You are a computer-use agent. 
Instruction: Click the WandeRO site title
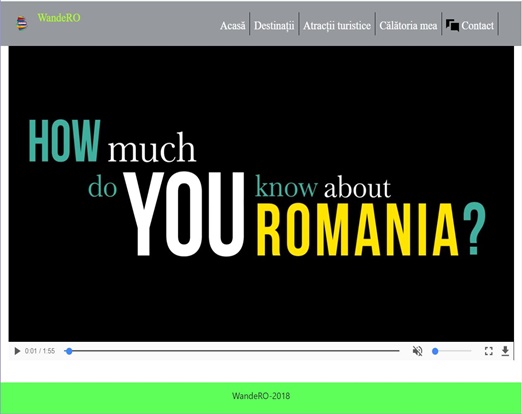59,18
